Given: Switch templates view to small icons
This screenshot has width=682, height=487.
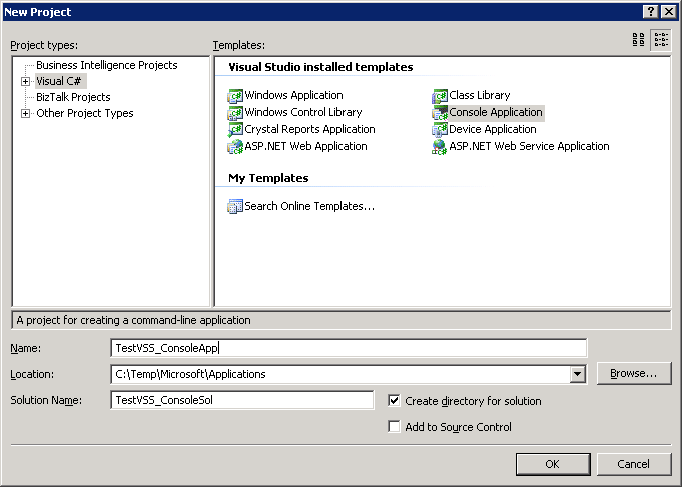Looking at the screenshot, I should tap(661, 40).
